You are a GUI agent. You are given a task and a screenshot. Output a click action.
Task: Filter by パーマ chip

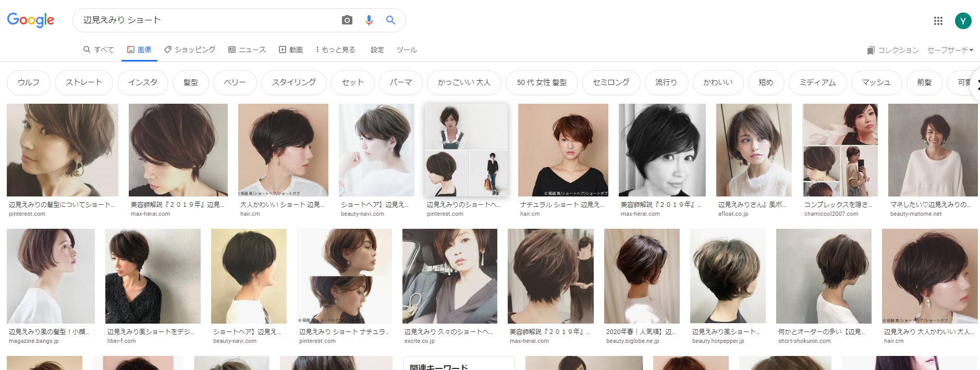click(401, 83)
